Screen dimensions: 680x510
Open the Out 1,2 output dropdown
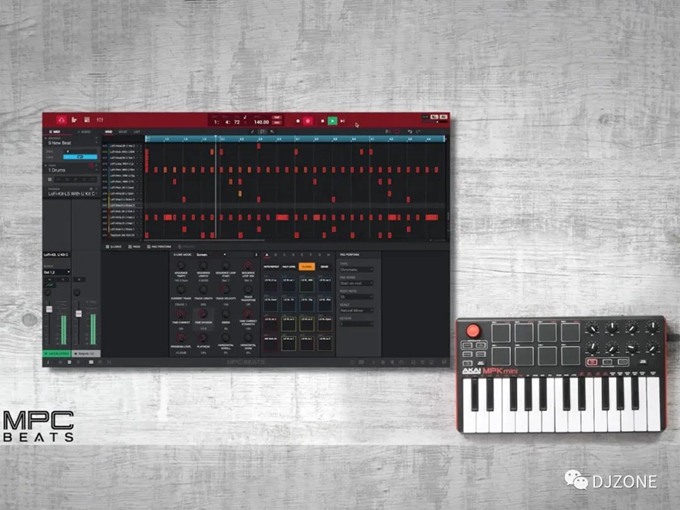pyautogui.click(x=57, y=272)
